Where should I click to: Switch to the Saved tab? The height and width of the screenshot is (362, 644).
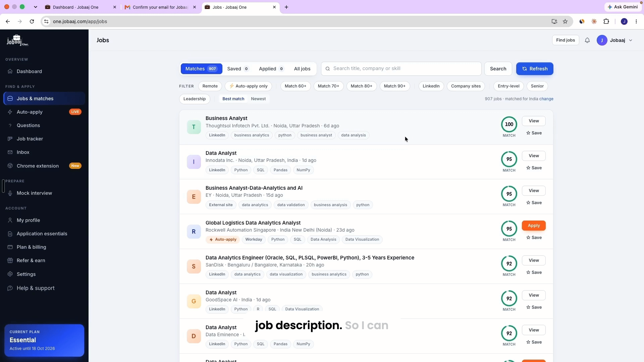237,69
